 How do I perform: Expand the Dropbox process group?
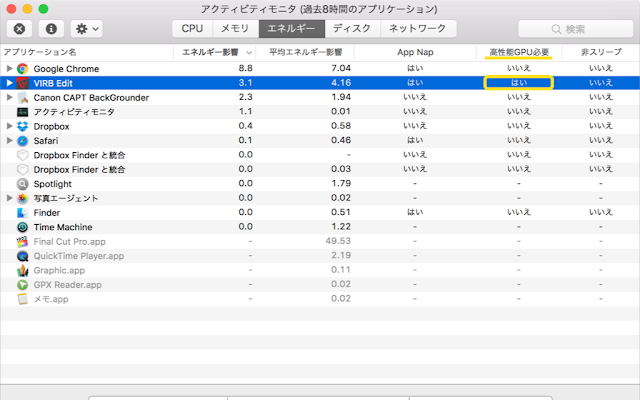point(9,126)
